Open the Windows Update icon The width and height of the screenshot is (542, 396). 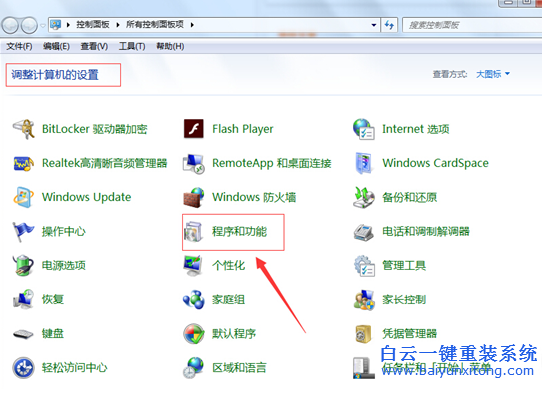23,197
